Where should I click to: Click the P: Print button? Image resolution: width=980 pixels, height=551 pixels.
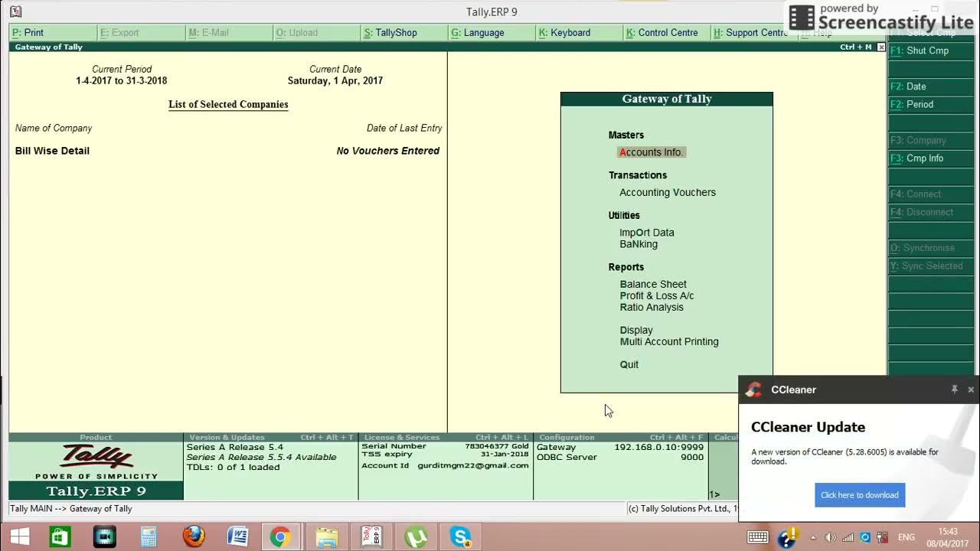[x=53, y=33]
